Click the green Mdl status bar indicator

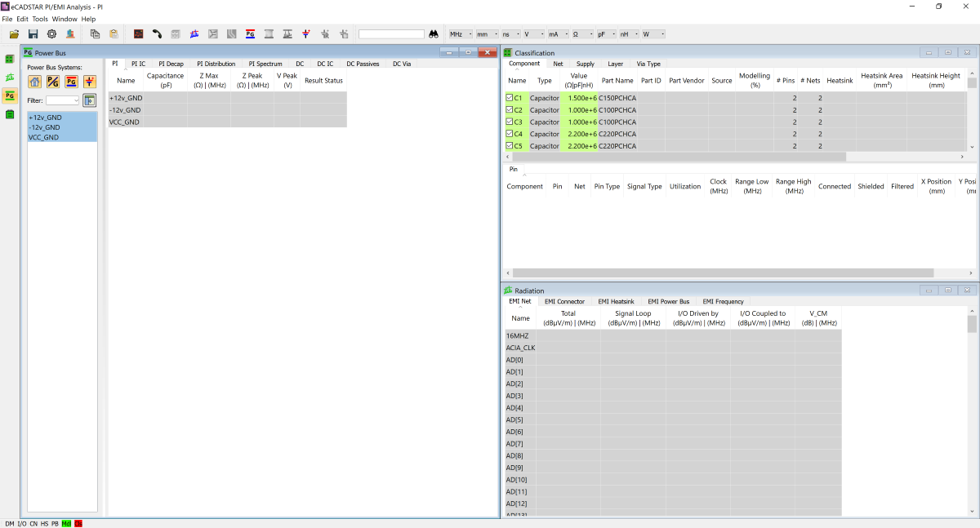[66, 523]
